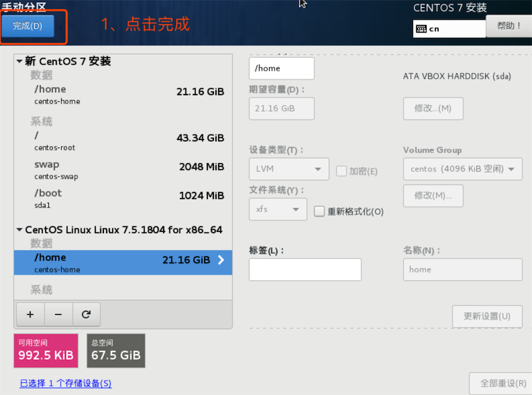The width and height of the screenshot is (532, 395).
Task: Select the / centos-root 43.34 GiB partition
Action: click(123, 141)
